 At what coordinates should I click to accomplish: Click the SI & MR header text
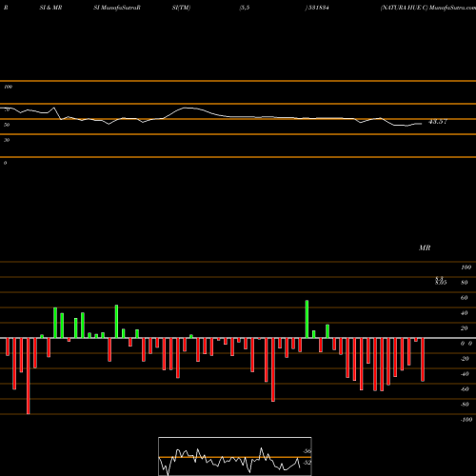(50, 8)
